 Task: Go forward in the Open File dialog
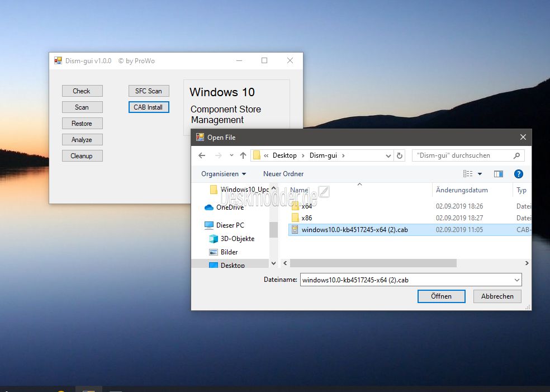pos(218,155)
